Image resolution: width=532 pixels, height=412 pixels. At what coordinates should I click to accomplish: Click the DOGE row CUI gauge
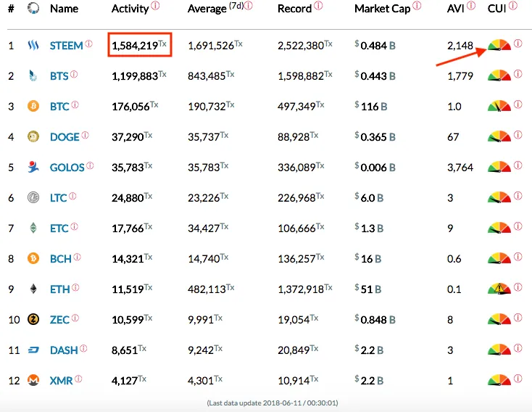[x=499, y=136]
